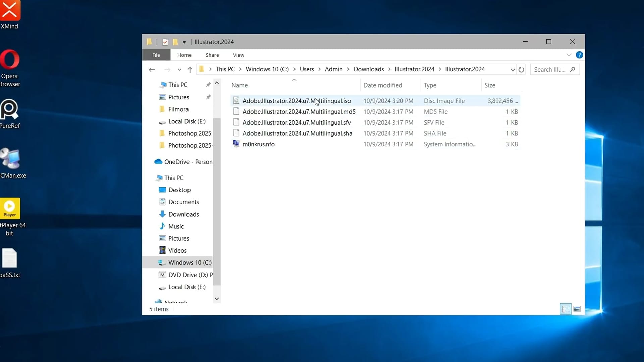
Task: Open Music in navigation pane
Action: (176, 226)
